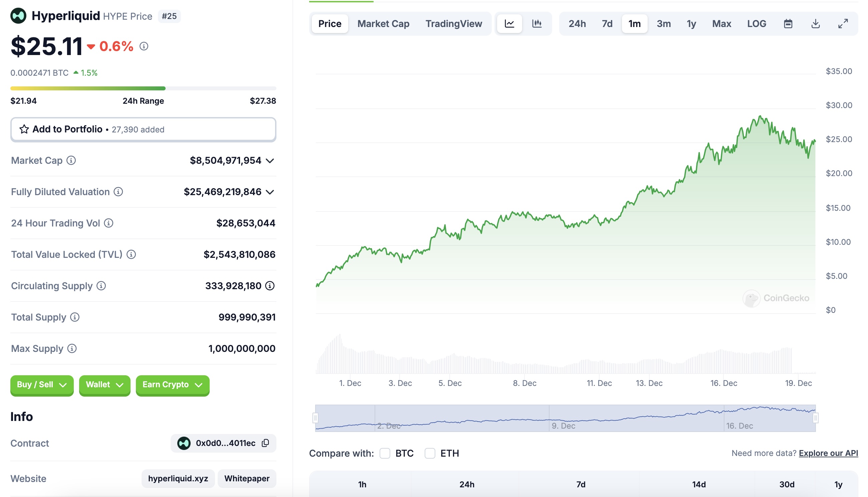This screenshot has width=868, height=497.
Task: Click the $8,504,971,954 market cap value
Action: [x=225, y=160]
